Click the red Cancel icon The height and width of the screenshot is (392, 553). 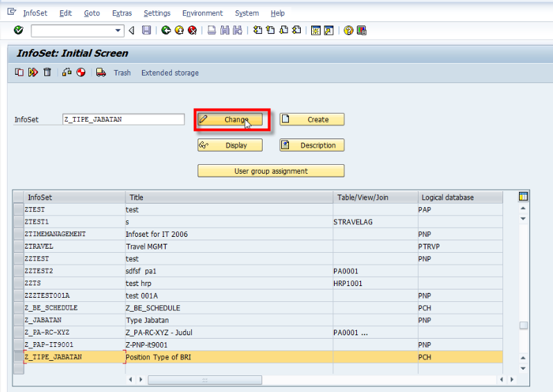point(192,30)
